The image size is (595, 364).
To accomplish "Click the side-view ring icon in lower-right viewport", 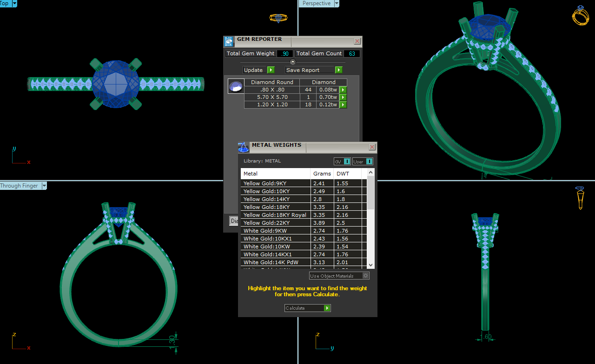I will pyautogui.click(x=580, y=198).
